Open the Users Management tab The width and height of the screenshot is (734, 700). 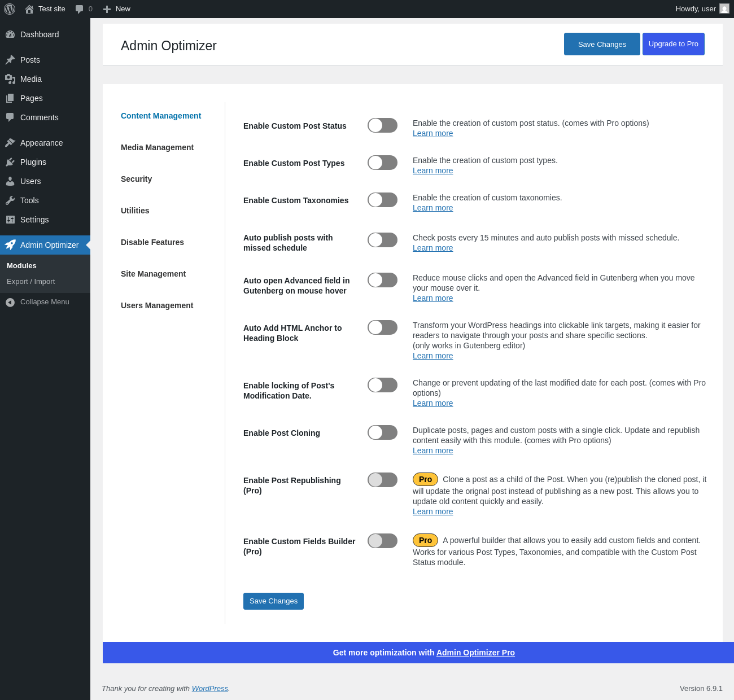157,305
